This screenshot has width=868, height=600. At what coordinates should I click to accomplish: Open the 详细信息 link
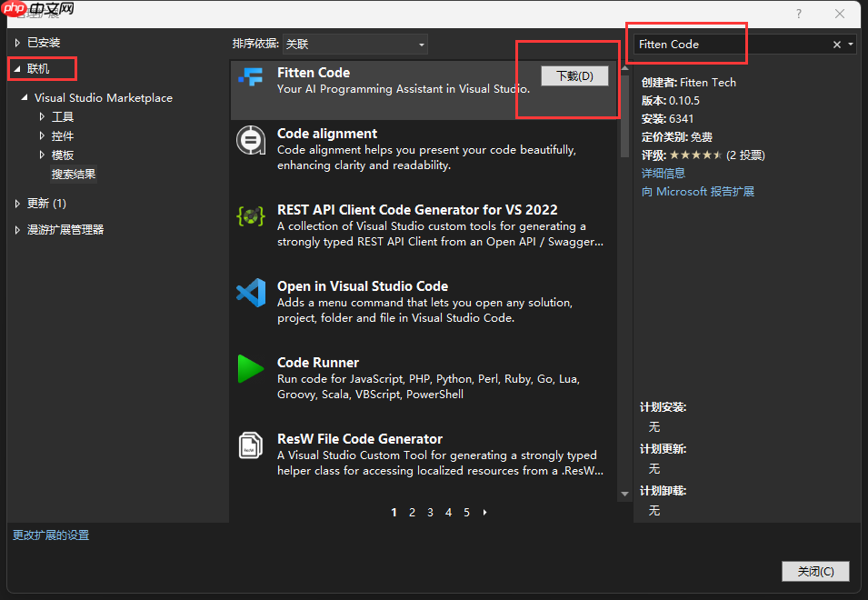coord(663,173)
